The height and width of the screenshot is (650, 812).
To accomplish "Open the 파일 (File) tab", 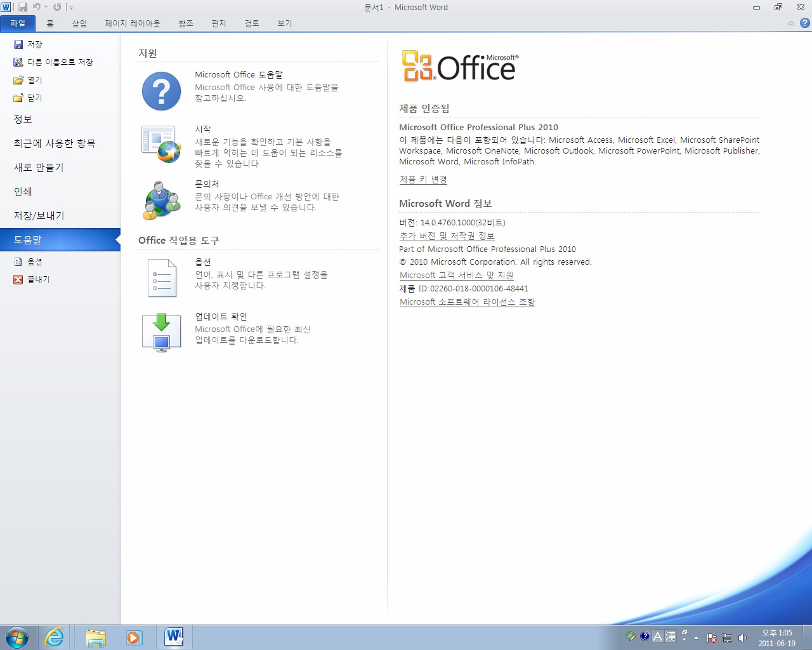I will (18, 23).
